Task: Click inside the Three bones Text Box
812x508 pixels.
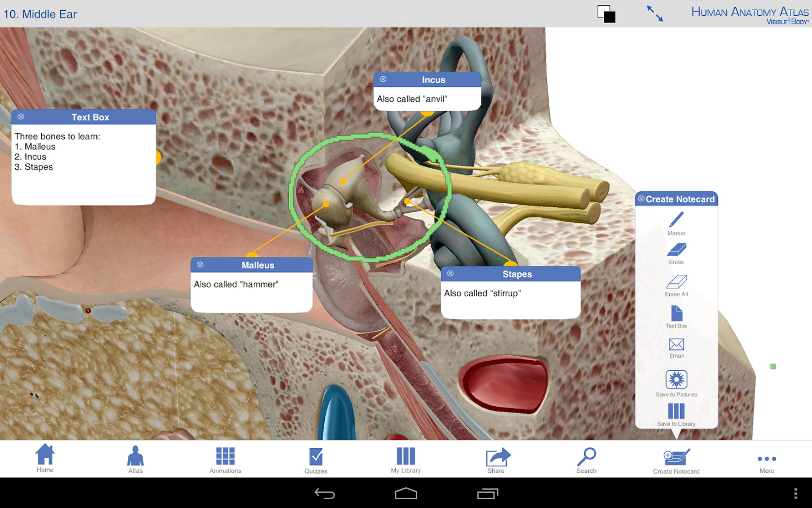Action: (83, 164)
